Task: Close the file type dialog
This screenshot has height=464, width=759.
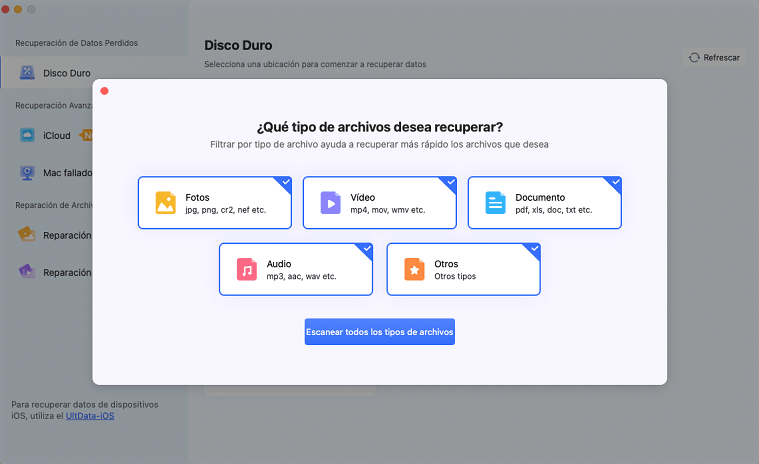Action: (x=104, y=91)
